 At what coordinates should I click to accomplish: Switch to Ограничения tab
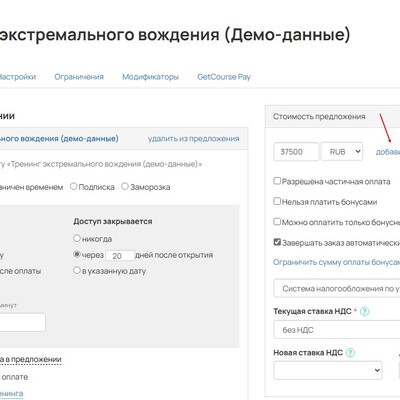pos(79,77)
